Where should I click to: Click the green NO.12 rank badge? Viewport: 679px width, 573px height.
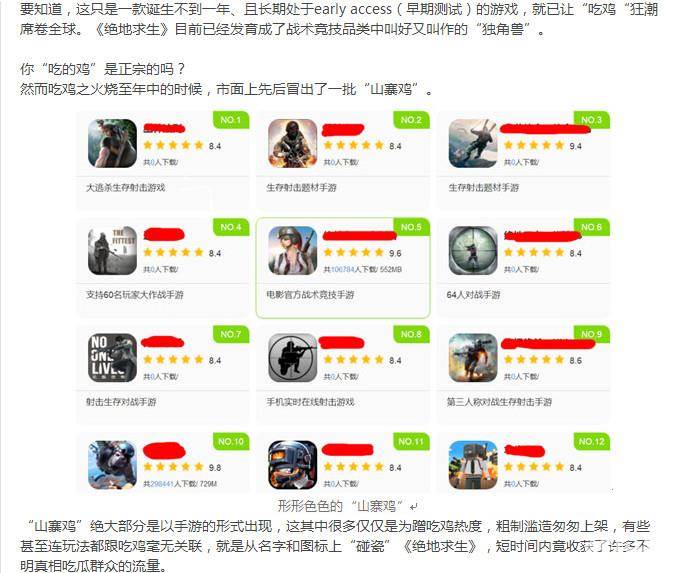click(592, 442)
